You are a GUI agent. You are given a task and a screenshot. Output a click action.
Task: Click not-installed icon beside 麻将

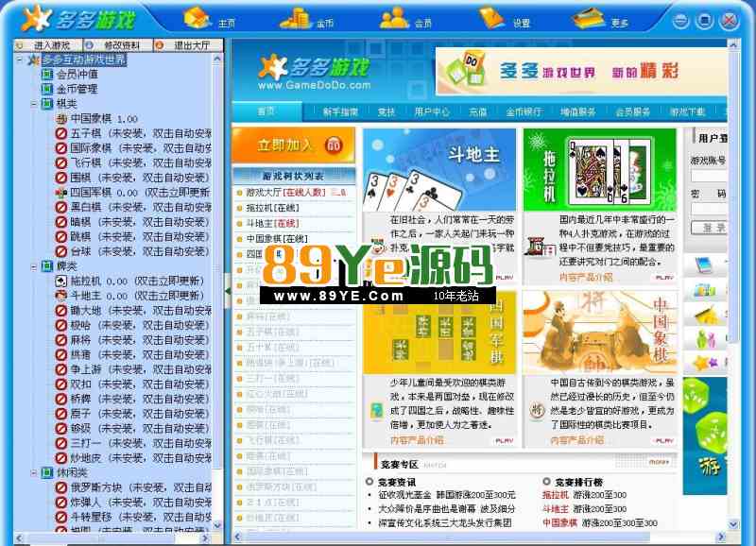61,340
